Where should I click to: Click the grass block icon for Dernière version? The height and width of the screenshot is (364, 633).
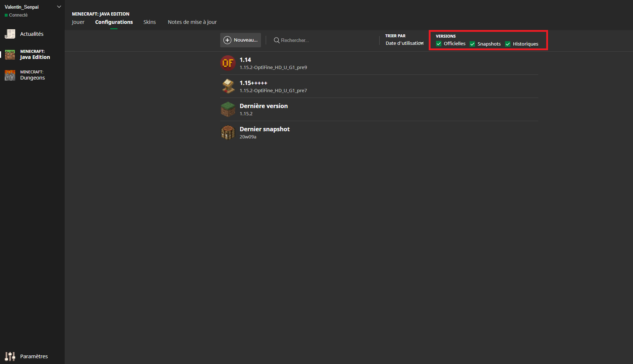coord(228,110)
